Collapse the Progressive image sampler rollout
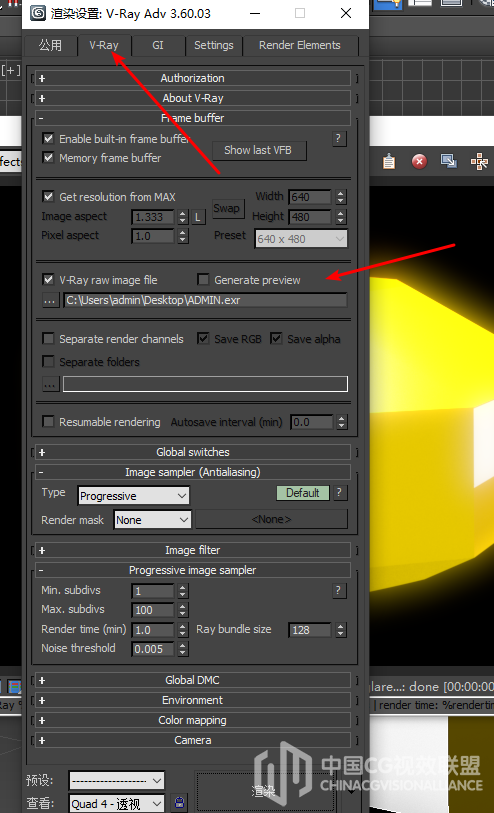Screen dimensions: 494x813 click(x=193, y=570)
